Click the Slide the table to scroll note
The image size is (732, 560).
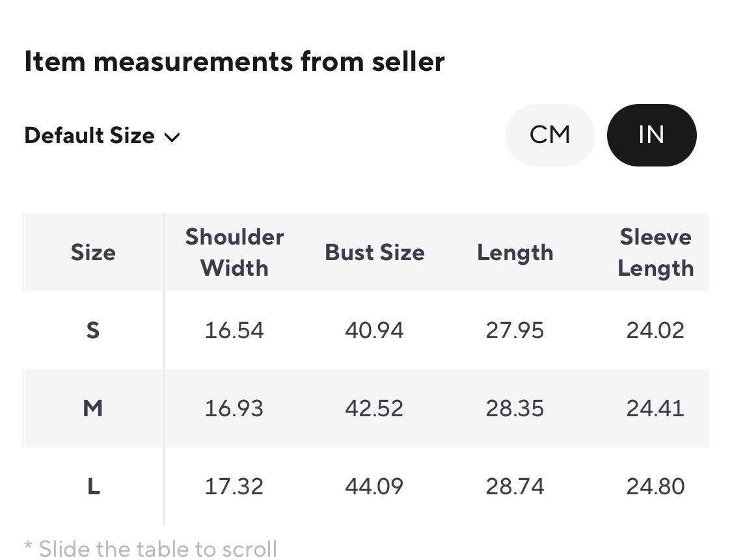coord(151,548)
